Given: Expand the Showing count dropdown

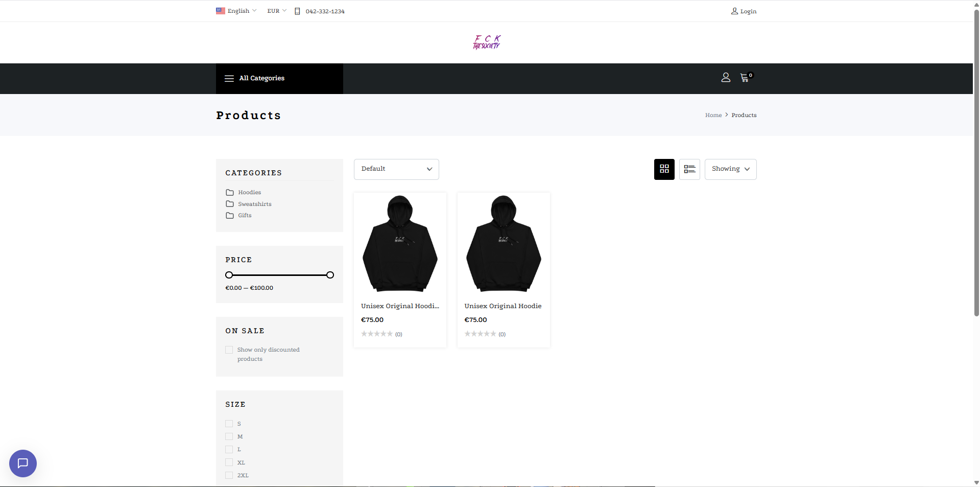Looking at the screenshot, I should [730, 169].
